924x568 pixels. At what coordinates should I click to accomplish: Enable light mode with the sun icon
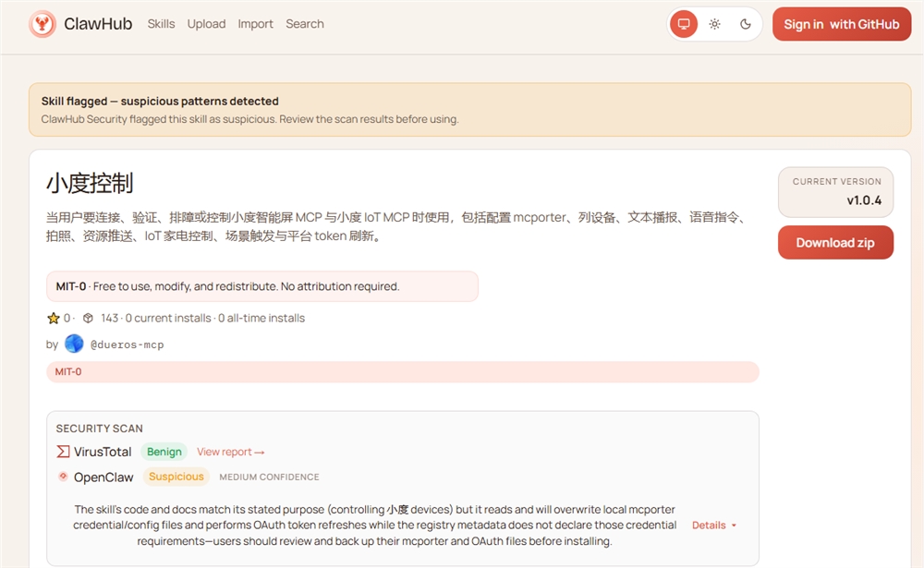714,24
